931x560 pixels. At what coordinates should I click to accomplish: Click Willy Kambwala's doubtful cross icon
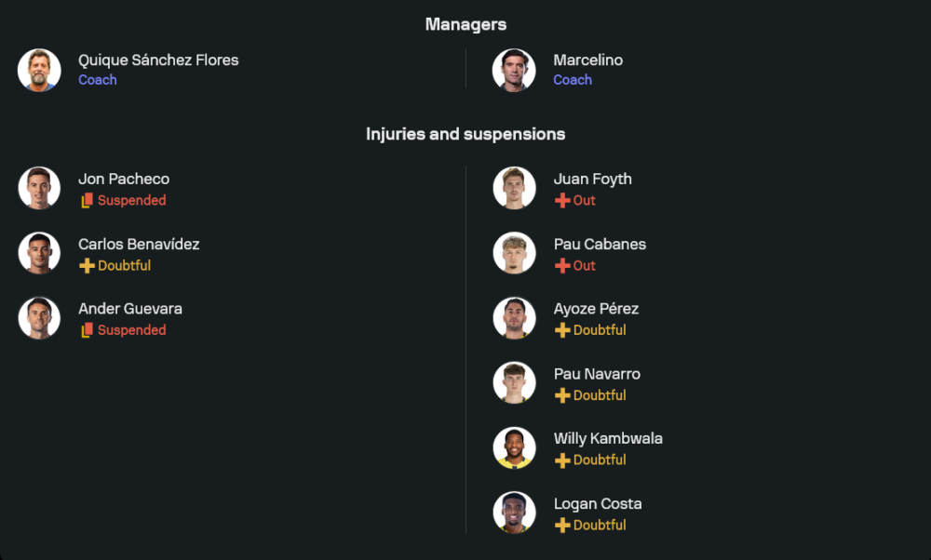561,460
